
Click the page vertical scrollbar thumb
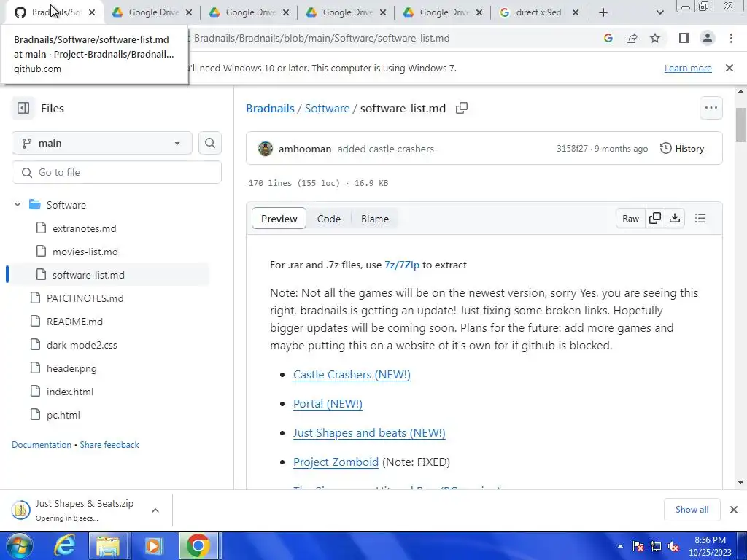pos(740,125)
